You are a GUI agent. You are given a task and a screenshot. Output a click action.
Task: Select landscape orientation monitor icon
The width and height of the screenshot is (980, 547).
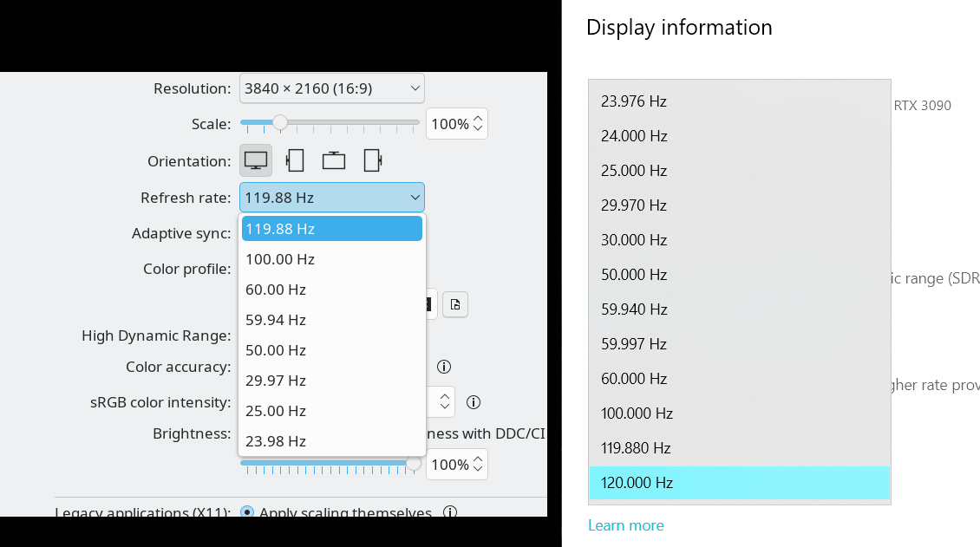(256, 160)
